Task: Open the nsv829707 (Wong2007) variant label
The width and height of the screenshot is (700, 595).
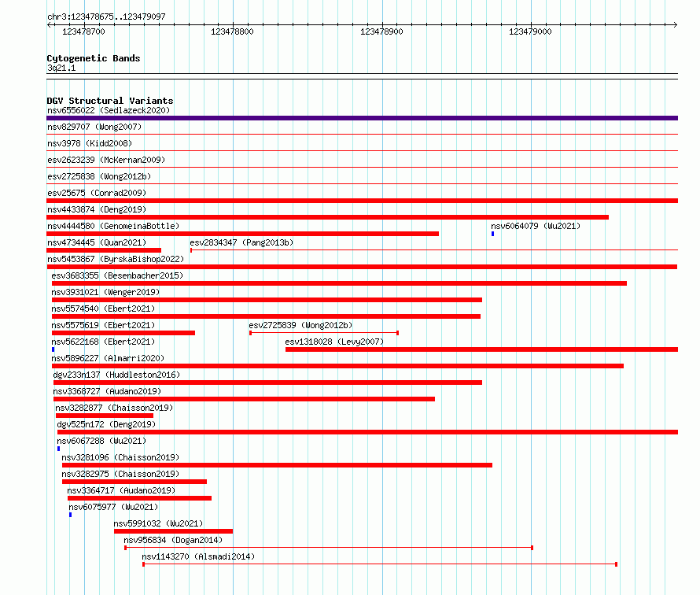Action: pyautogui.click(x=94, y=127)
